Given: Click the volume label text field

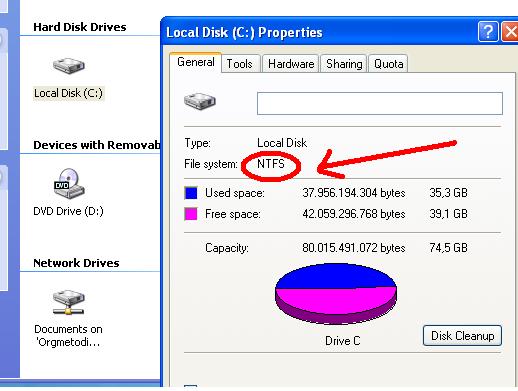Looking at the screenshot, I should [x=380, y=104].
